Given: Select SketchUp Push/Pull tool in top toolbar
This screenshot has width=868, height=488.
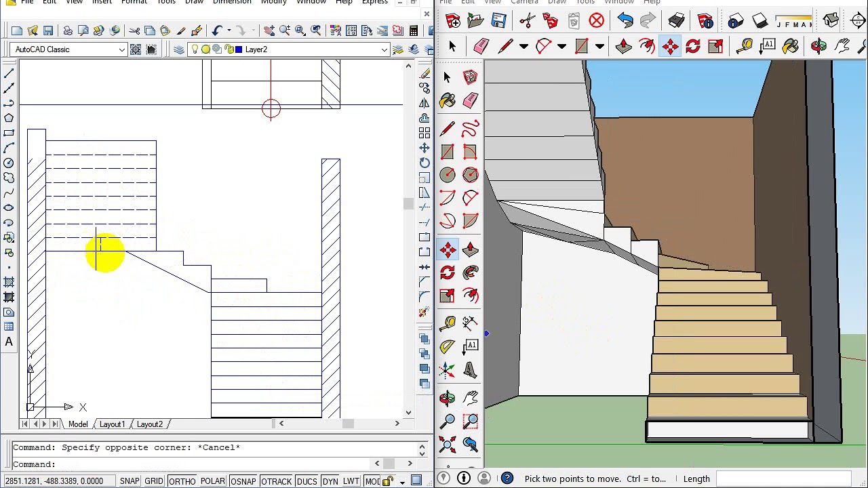Looking at the screenshot, I should 623,46.
